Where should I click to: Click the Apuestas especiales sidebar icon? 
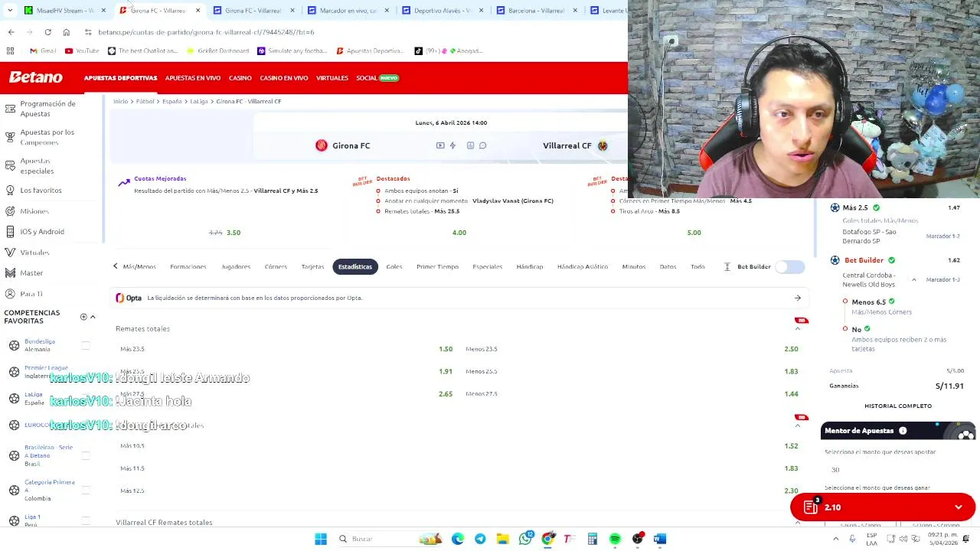[10, 165]
